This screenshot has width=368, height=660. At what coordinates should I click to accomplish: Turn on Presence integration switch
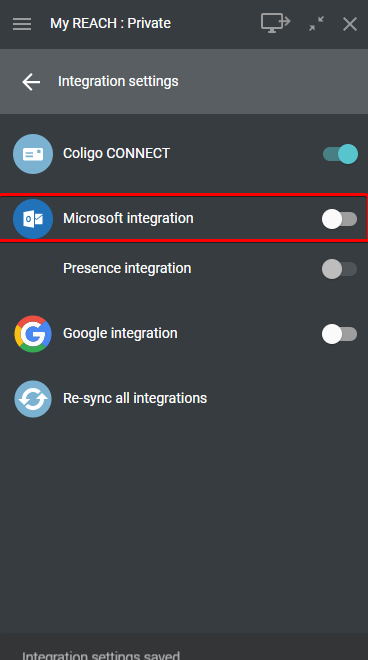339,269
